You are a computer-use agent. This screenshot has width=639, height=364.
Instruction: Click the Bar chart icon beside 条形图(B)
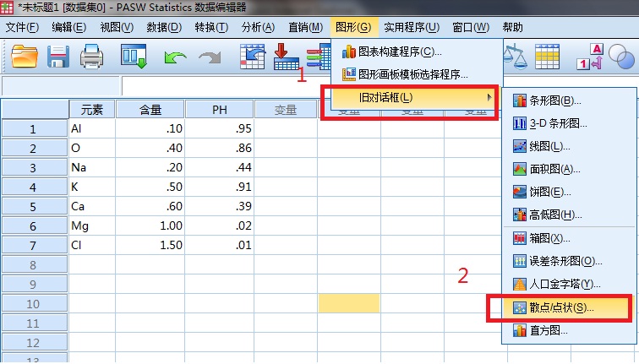[520, 101]
